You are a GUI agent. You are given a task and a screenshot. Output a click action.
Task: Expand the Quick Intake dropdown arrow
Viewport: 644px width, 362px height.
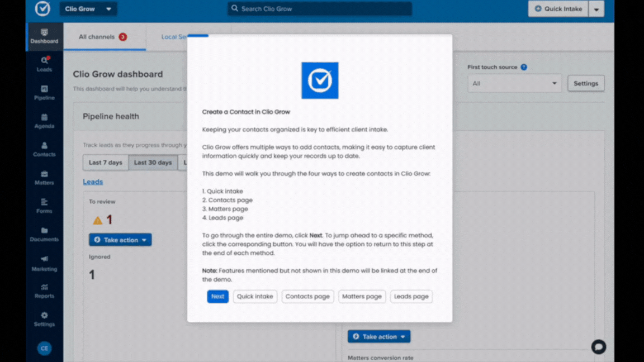tap(596, 9)
